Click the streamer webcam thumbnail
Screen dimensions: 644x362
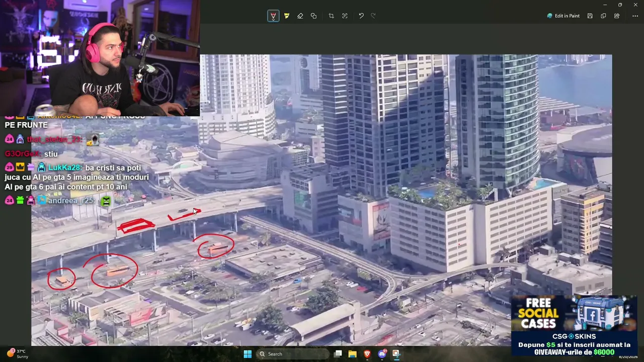100,58
